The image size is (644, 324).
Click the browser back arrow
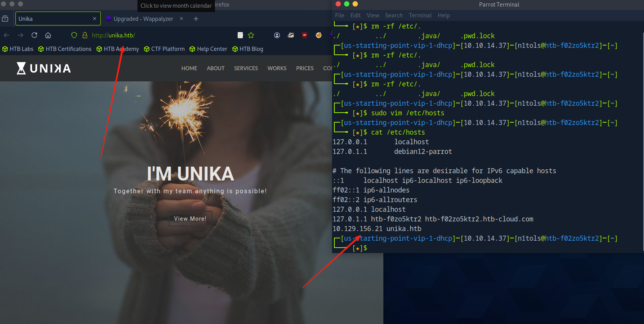7,35
